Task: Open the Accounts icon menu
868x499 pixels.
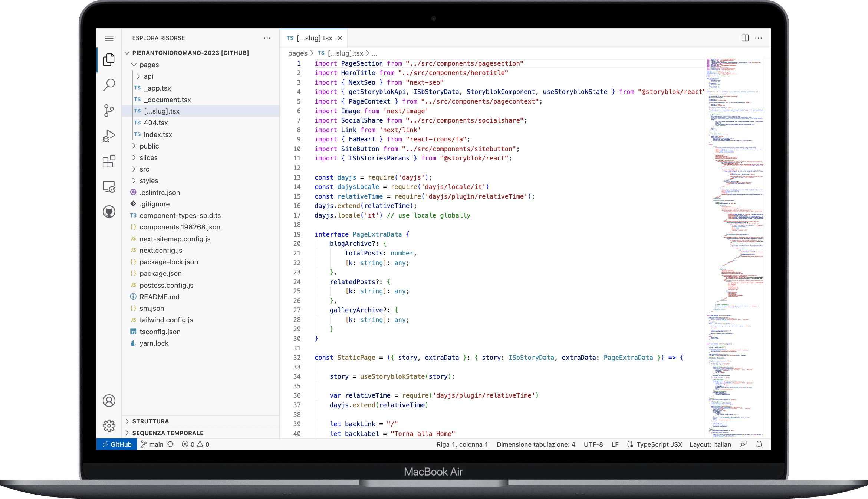Action: click(x=109, y=401)
